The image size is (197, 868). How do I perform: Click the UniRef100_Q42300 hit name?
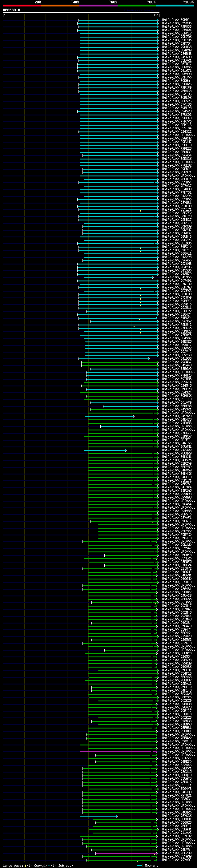[x=177, y=450]
